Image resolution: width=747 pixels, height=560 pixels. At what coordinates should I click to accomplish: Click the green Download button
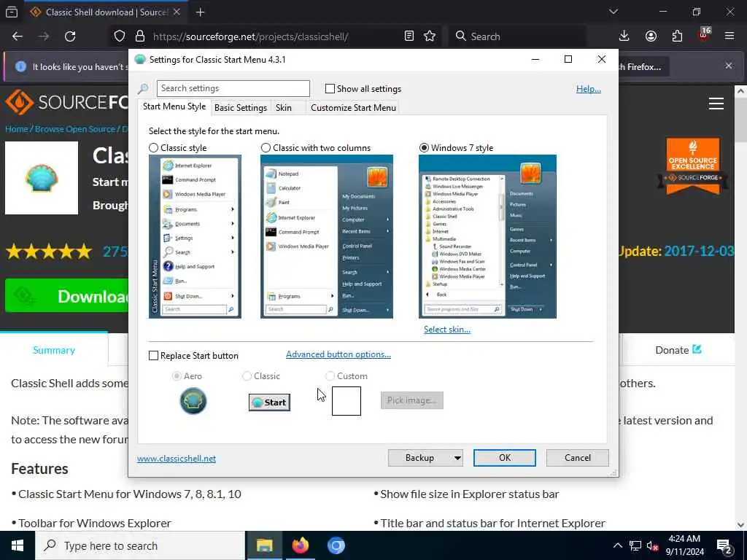click(66, 296)
